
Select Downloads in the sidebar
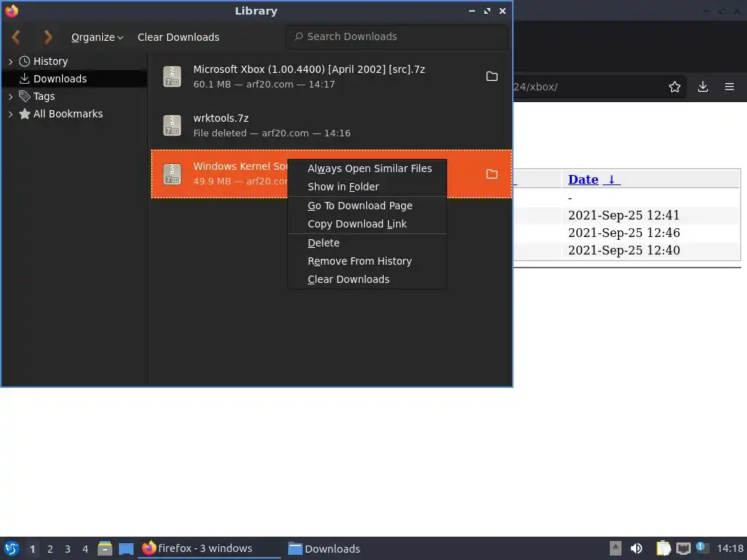[x=60, y=79]
